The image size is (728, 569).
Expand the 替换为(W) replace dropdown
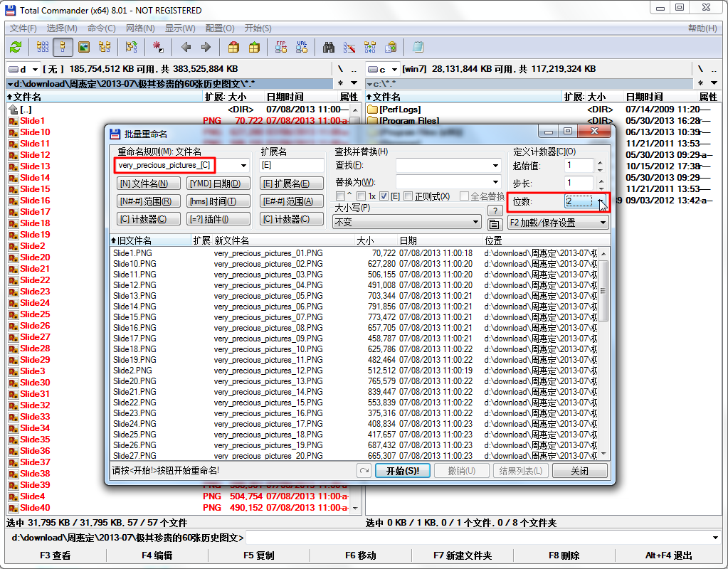tap(495, 182)
